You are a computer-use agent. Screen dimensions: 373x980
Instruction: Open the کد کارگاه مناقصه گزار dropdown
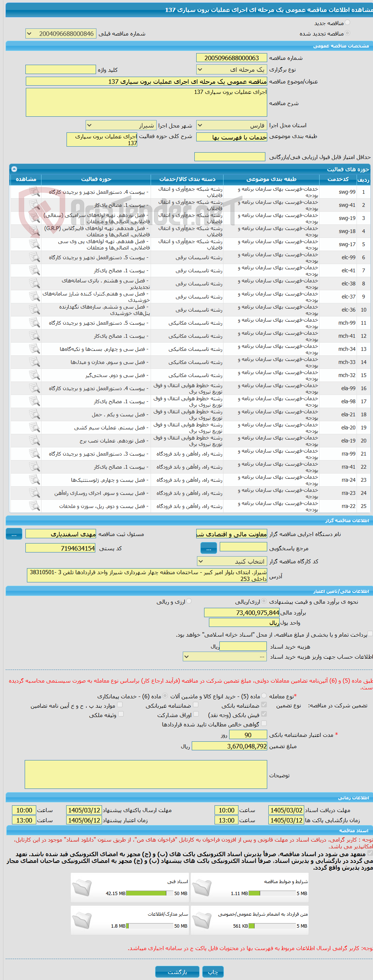232,561
